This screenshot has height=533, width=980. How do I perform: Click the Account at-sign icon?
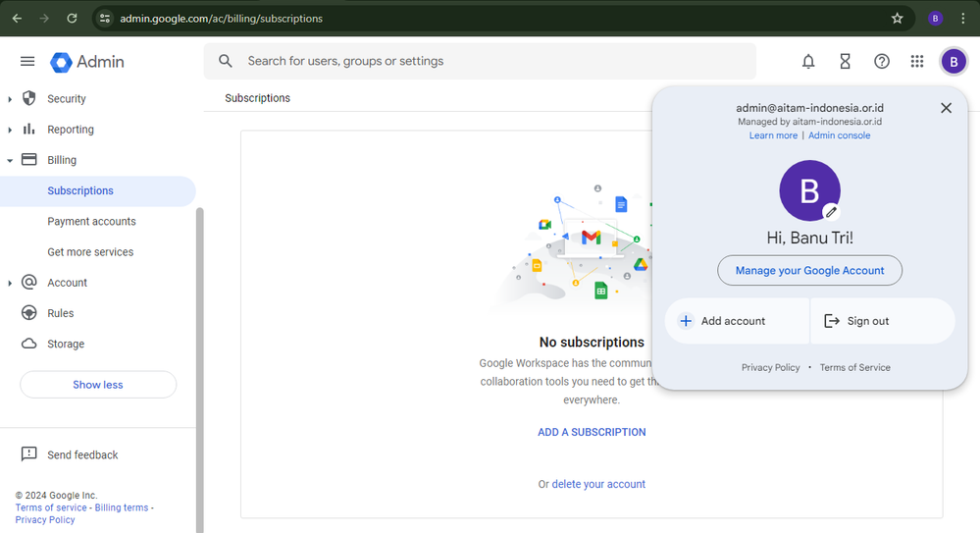[28, 282]
